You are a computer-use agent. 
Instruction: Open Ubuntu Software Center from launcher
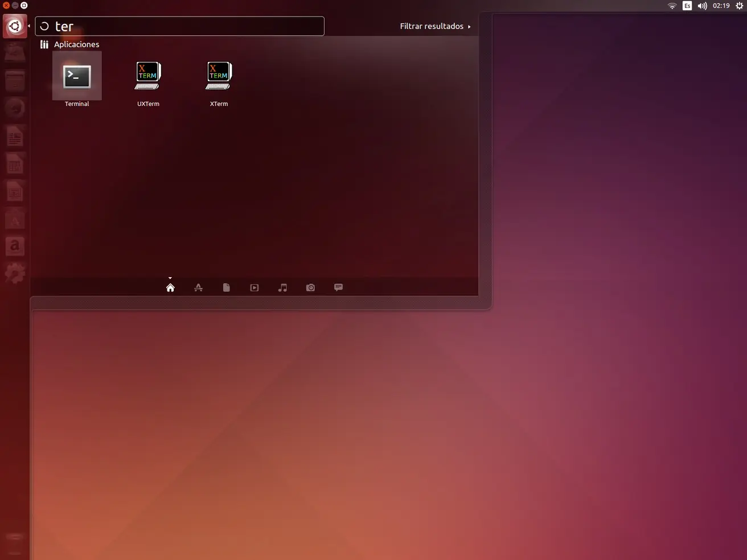click(15, 219)
